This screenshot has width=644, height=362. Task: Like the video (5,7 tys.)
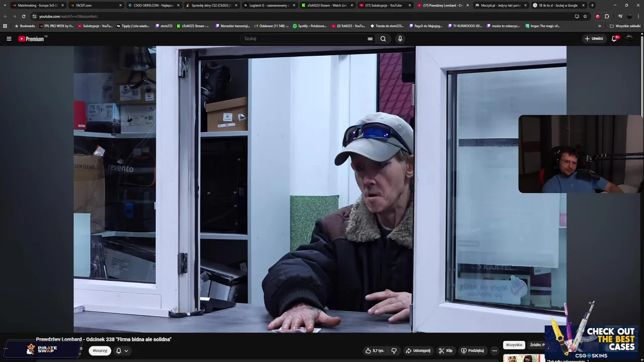tap(375, 350)
